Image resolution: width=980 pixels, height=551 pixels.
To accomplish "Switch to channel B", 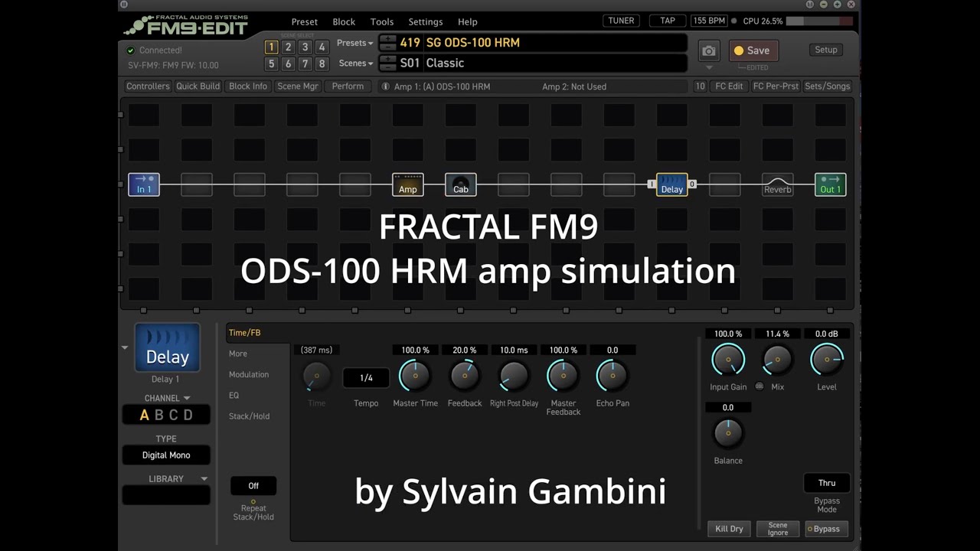I will pyautogui.click(x=159, y=415).
